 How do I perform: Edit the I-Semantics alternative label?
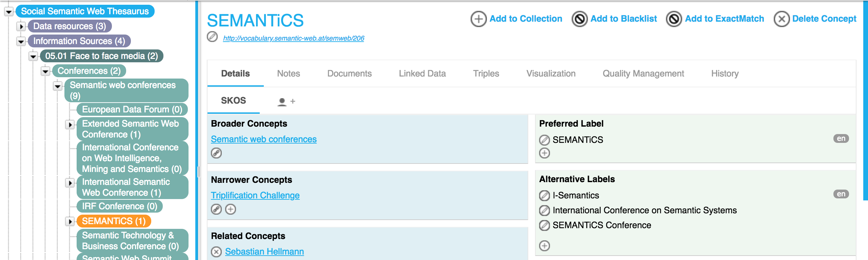545,195
